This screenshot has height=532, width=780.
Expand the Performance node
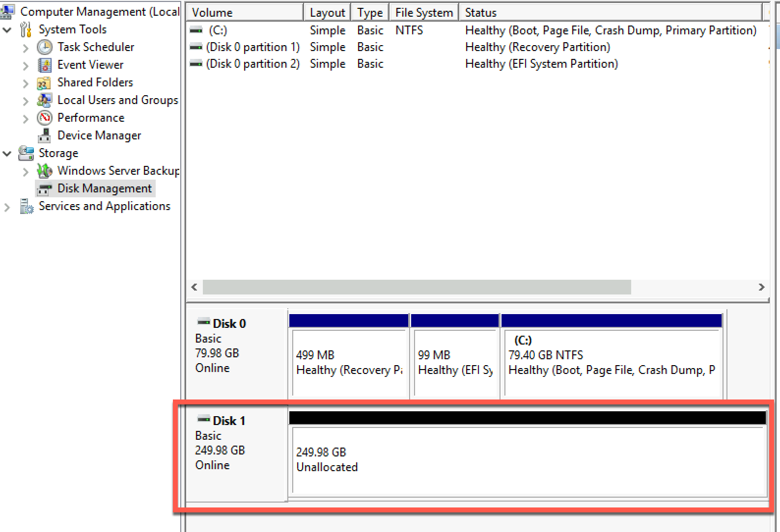pos(26,119)
